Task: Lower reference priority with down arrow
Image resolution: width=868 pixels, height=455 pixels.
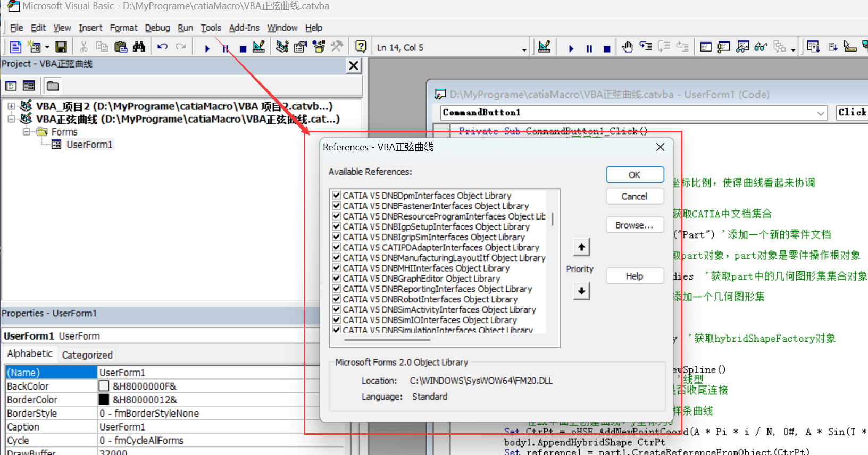Action: coord(581,291)
